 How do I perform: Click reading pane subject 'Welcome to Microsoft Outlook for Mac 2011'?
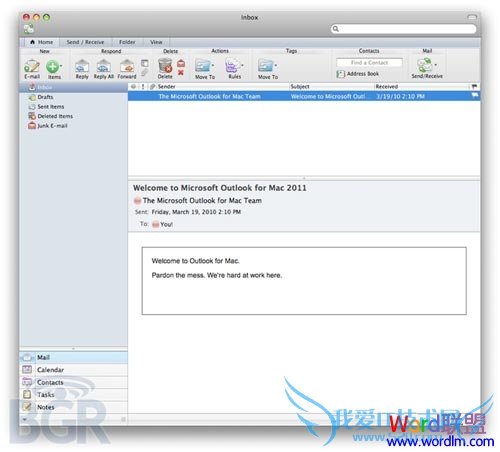220,188
